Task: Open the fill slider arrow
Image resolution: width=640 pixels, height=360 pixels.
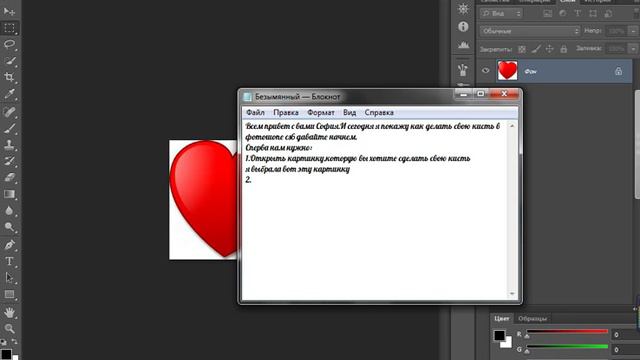Action: click(x=633, y=49)
